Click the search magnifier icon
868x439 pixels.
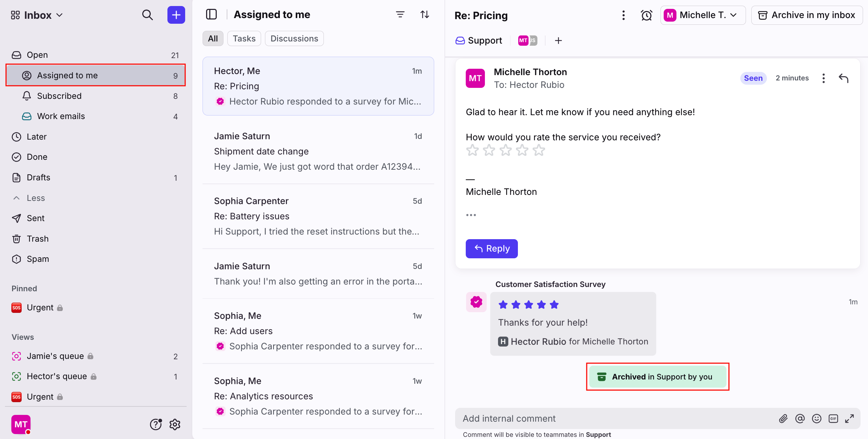coord(147,15)
